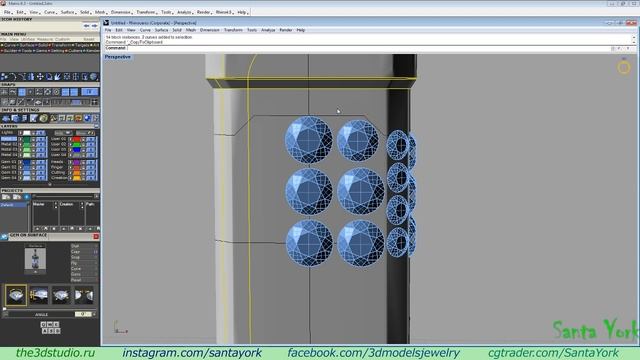Open Help in the Matrix top menu bar
The image size is (640, 360).
pyautogui.click(x=242, y=12)
